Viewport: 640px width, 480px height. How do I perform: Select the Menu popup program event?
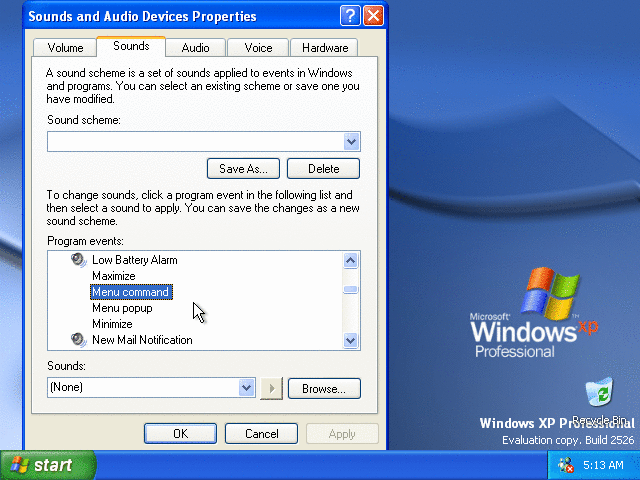tap(122, 308)
